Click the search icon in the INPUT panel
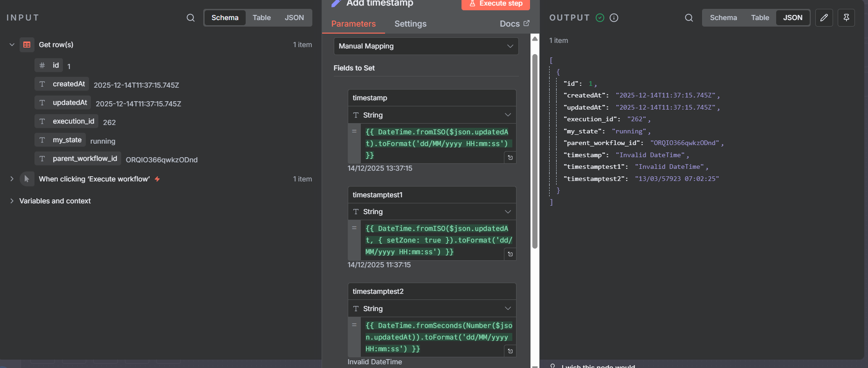Image resolution: width=868 pixels, height=368 pixels. tap(190, 18)
